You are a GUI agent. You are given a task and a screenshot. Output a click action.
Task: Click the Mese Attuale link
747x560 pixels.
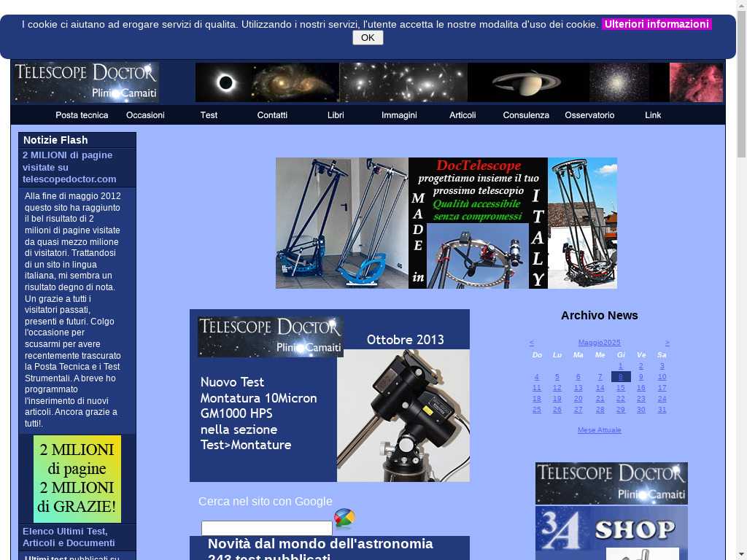tap(600, 430)
